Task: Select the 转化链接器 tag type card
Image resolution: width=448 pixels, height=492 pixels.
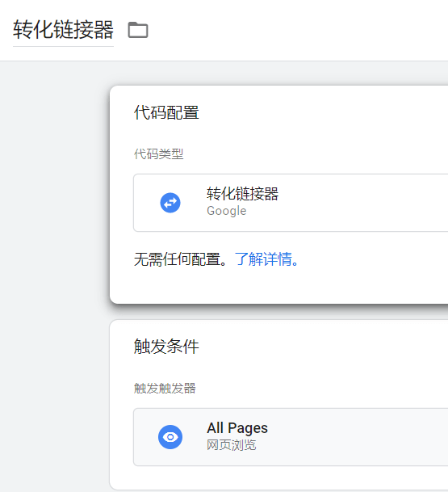Action: click(291, 203)
